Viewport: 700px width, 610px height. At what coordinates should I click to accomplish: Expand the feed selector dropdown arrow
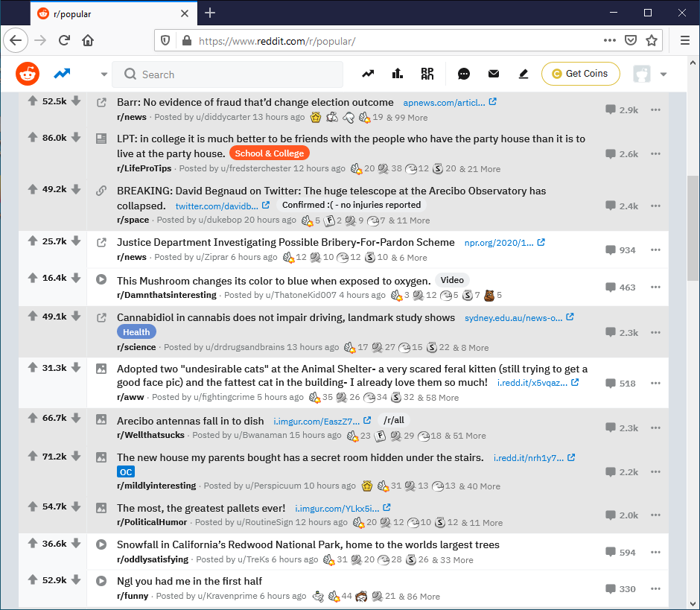coord(104,74)
